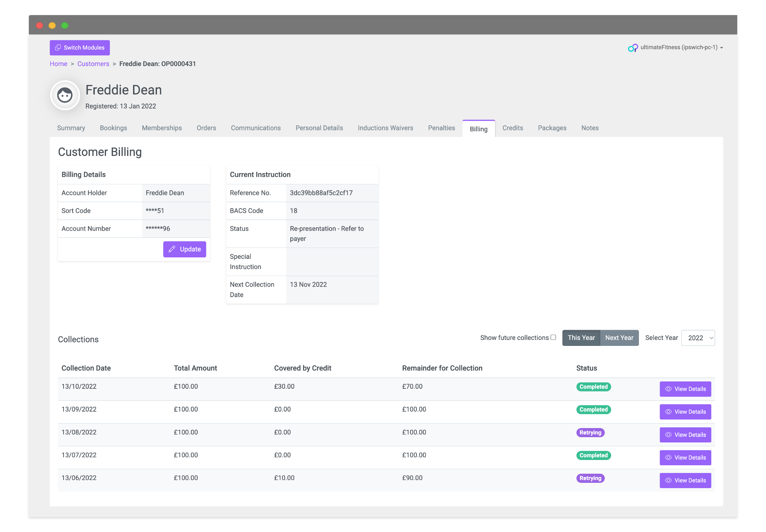Maximize the window with the green button
The image size is (766, 532).
point(65,25)
